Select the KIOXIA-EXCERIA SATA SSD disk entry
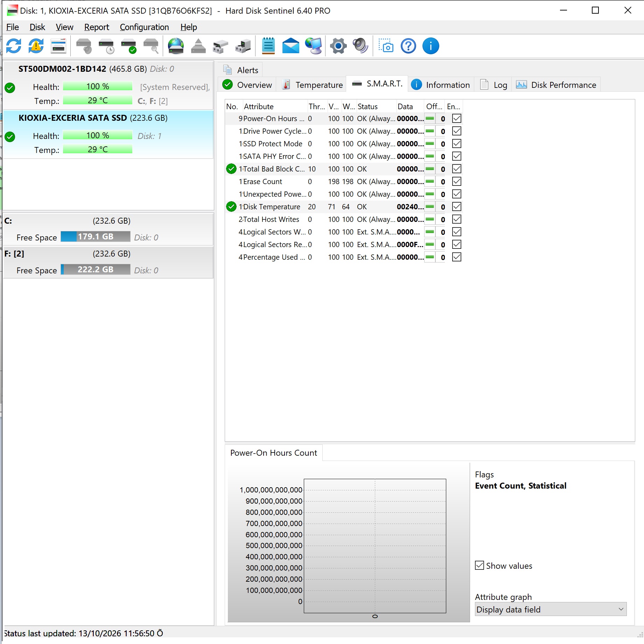644x644 pixels. 108,135
